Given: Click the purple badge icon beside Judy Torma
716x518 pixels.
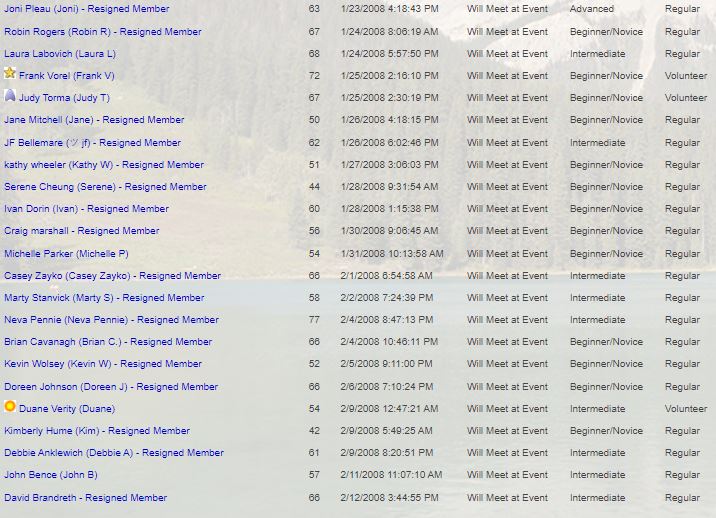Looking at the screenshot, I should click(x=10, y=97).
